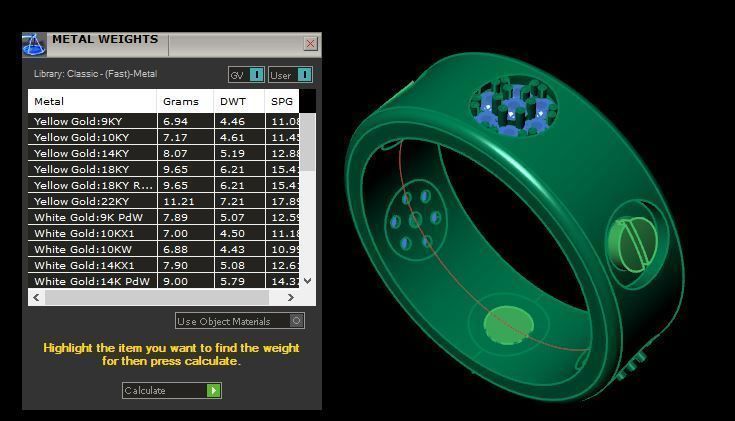Select the Yellow Gold:22KY row

164,201
